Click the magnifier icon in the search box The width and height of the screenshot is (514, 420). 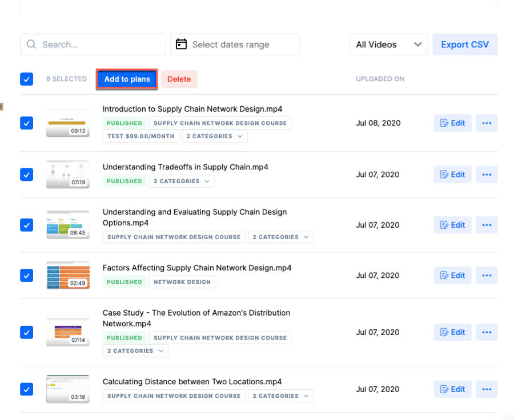tap(32, 45)
